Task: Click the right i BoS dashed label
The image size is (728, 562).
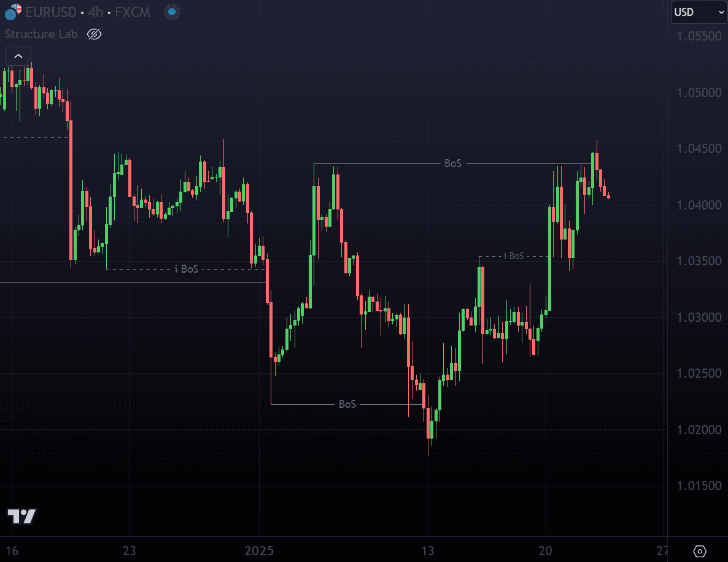Action: click(x=514, y=256)
